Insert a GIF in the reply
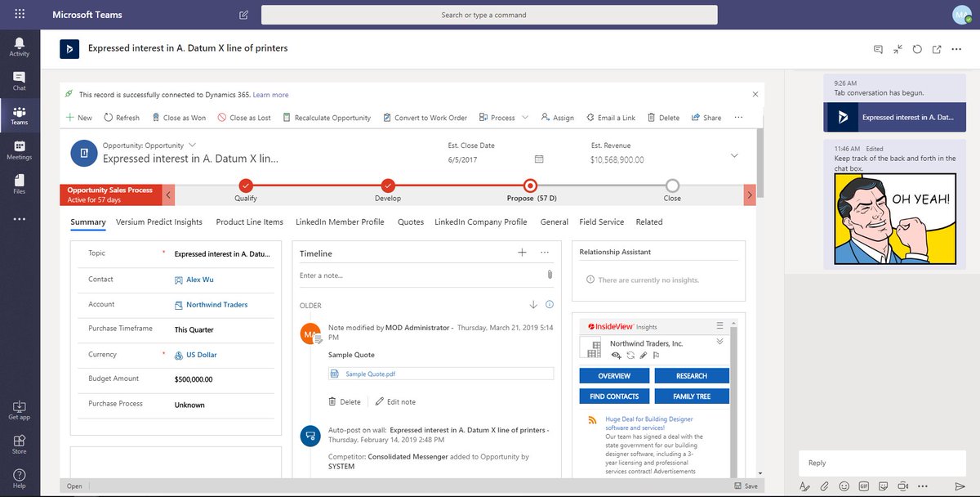 [x=864, y=486]
